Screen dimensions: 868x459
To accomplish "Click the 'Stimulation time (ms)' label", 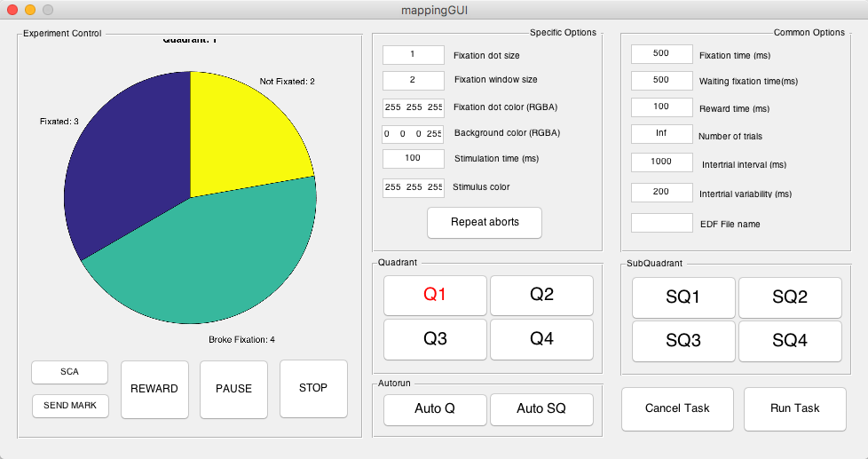I will point(496,159).
